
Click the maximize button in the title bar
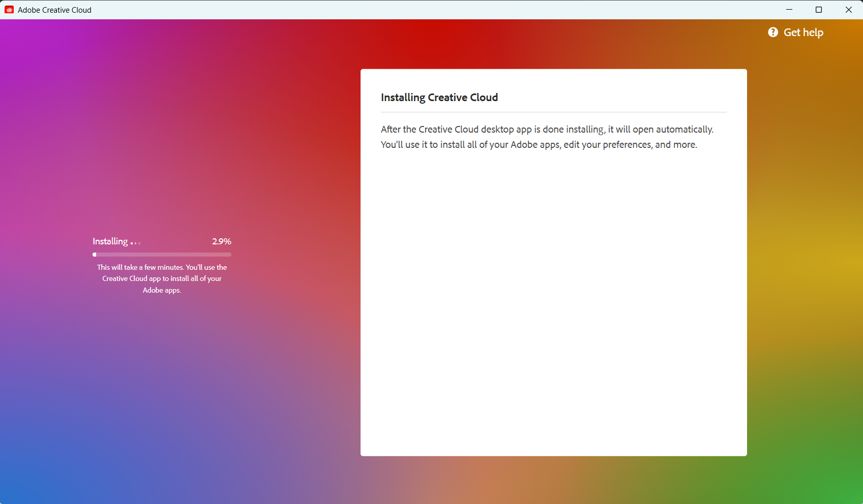[819, 10]
